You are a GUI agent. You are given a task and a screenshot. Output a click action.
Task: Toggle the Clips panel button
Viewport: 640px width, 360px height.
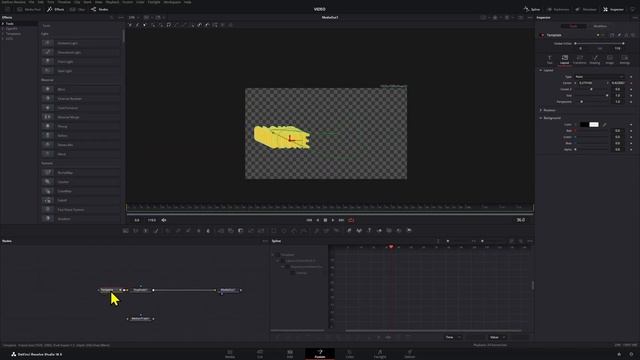click(x=78, y=9)
